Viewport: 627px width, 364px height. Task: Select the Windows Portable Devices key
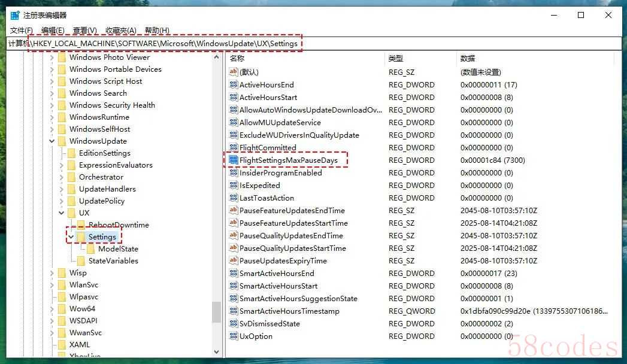[116, 69]
